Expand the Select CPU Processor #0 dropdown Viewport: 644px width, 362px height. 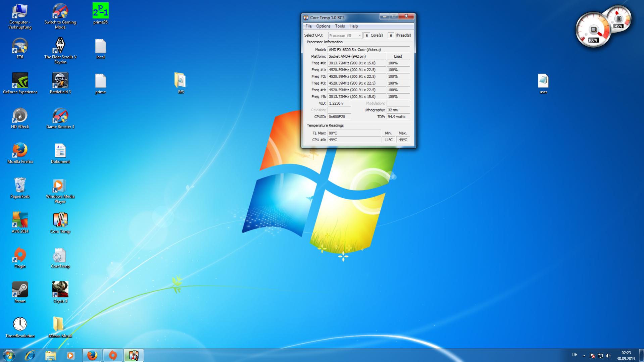(x=345, y=35)
